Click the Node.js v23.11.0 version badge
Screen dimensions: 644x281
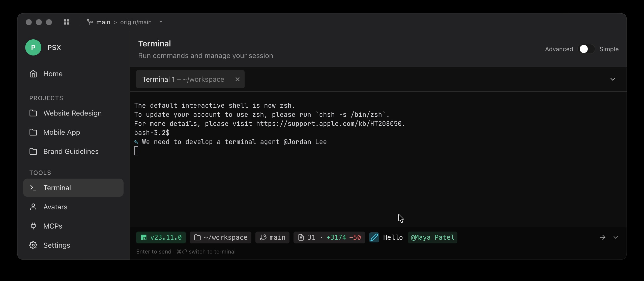point(161,237)
